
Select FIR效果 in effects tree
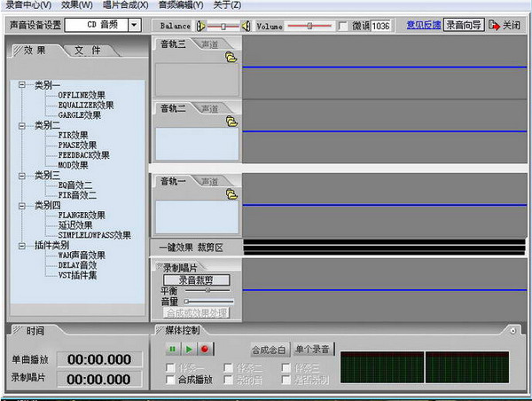pyautogui.click(x=73, y=135)
